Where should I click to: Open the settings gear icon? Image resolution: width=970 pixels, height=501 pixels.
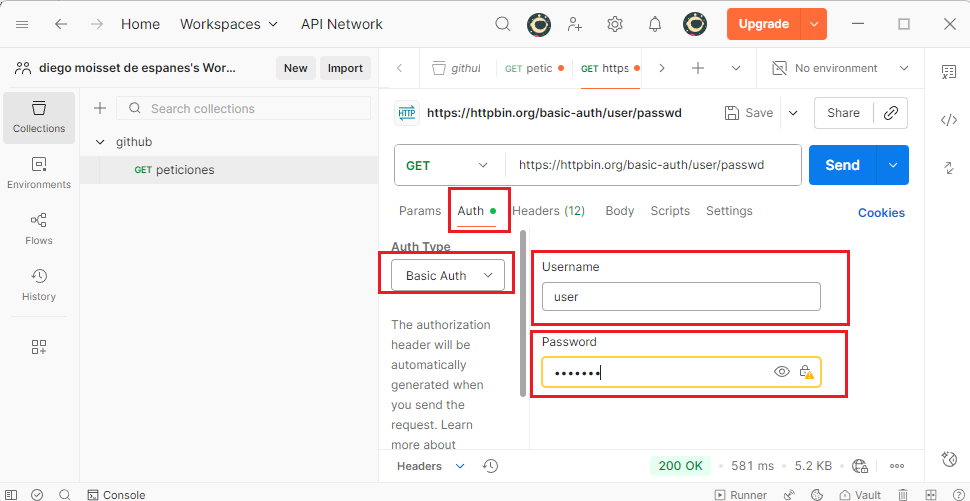click(x=615, y=24)
